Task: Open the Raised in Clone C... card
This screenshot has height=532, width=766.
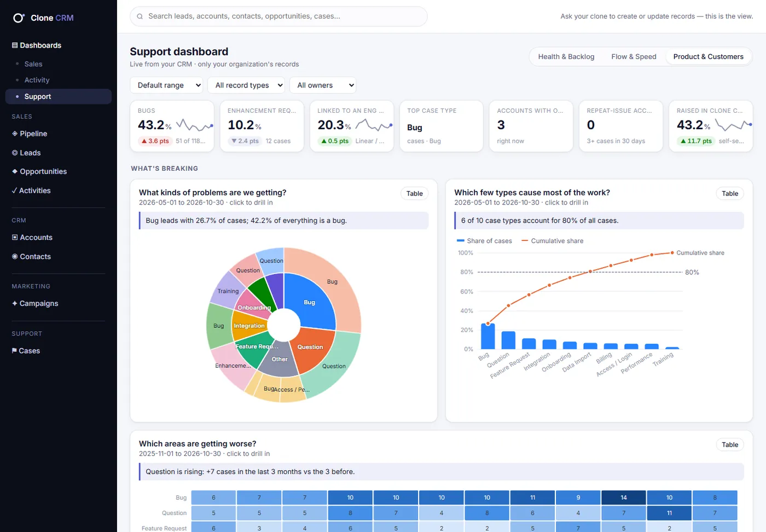Action: 711,126
